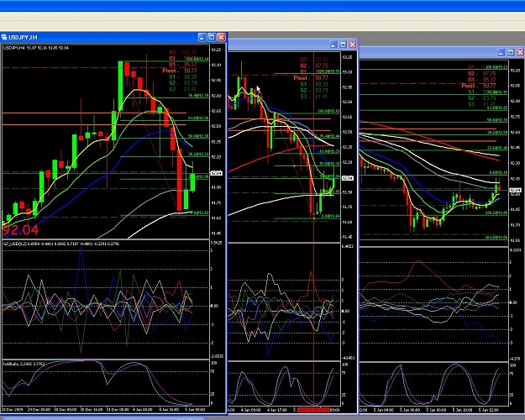
Task: Select the Pivot 90.77 label in USDJPY,H4 chart
Action: 180,71
